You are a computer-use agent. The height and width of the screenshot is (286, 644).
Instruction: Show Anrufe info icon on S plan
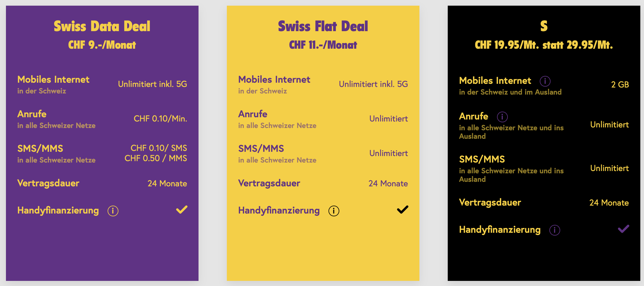(x=502, y=117)
